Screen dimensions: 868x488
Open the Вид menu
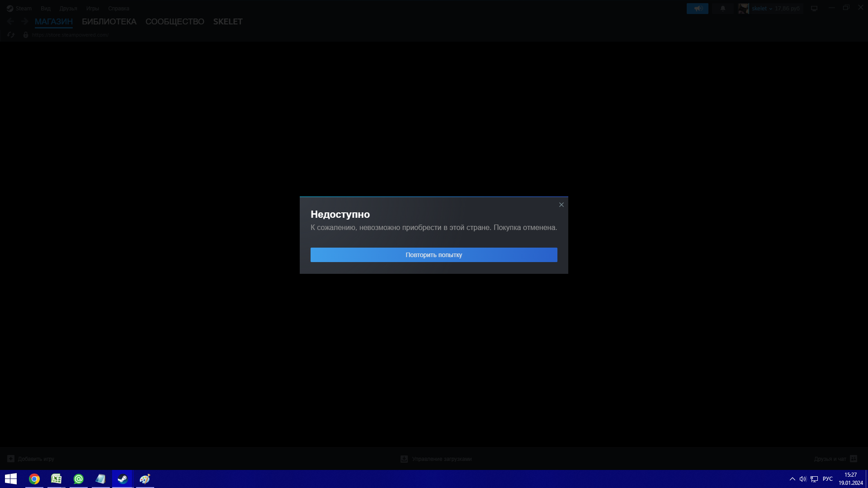(46, 8)
